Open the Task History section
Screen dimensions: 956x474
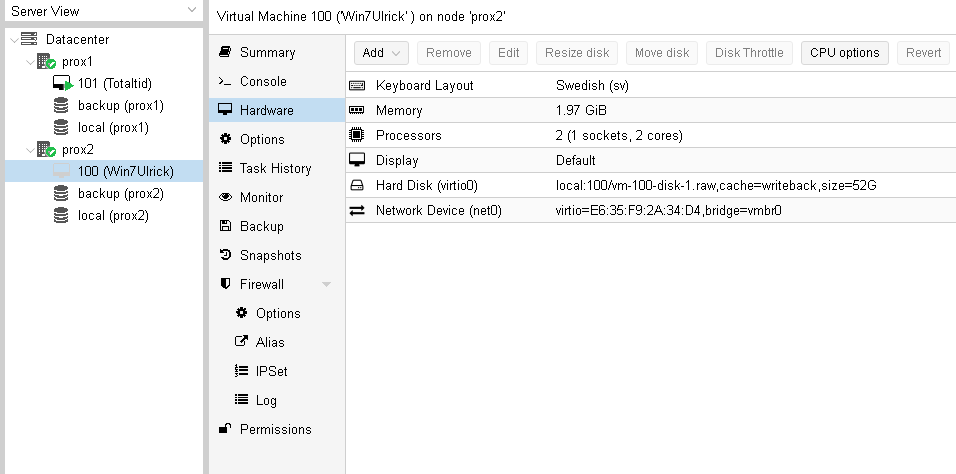coord(274,169)
